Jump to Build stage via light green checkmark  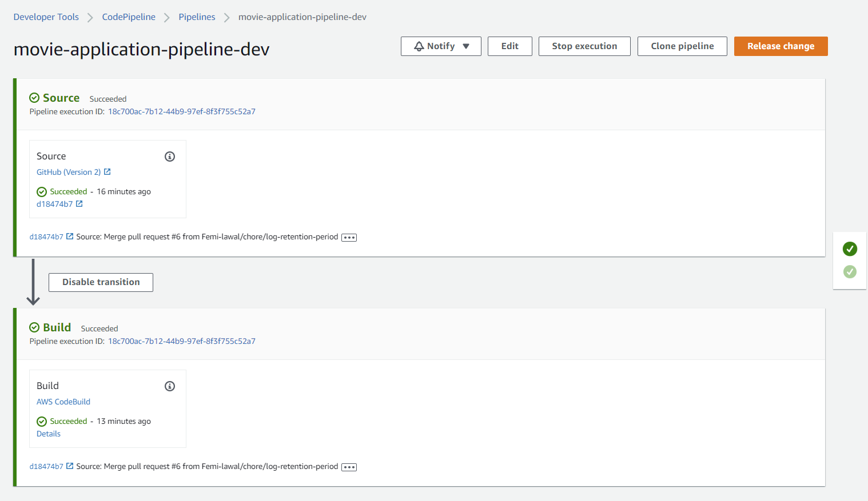point(850,272)
